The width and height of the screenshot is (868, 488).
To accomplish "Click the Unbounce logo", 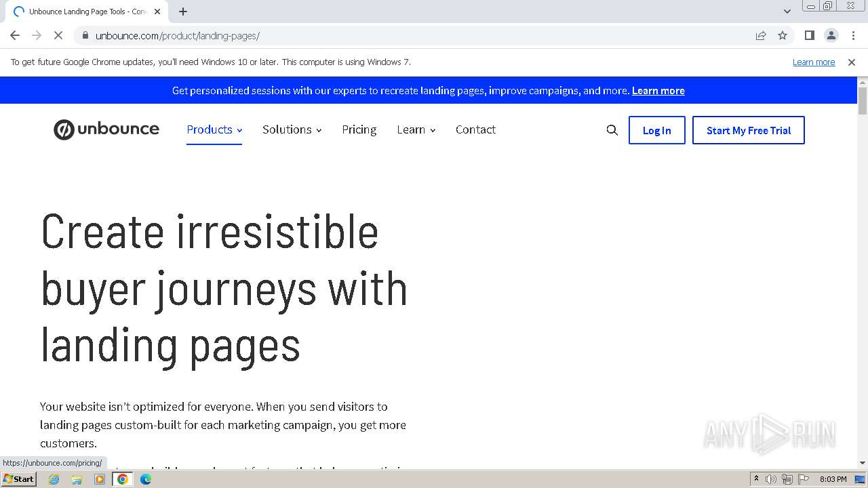I will [x=106, y=129].
